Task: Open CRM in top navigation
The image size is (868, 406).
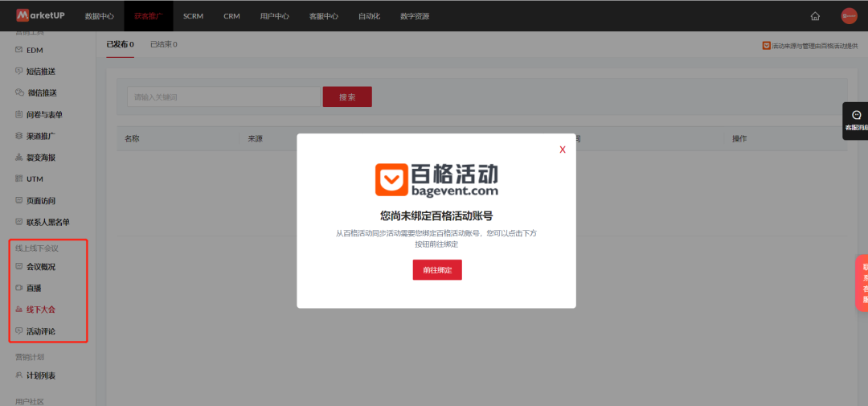Action: pos(232,16)
